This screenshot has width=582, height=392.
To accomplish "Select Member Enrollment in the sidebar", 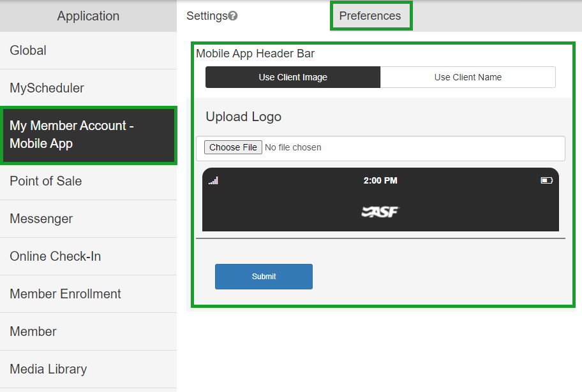I will [x=88, y=294].
